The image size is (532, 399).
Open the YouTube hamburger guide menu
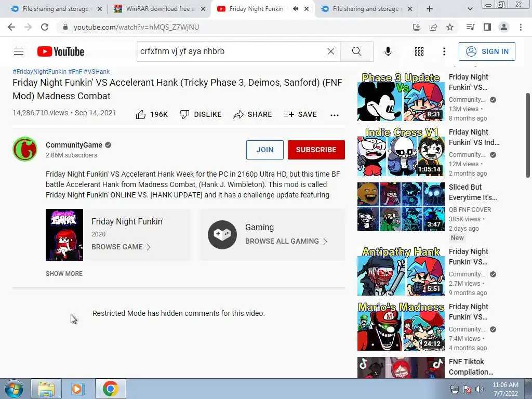pyautogui.click(x=19, y=51)
